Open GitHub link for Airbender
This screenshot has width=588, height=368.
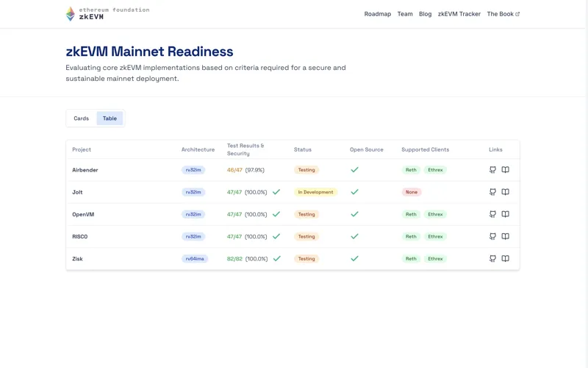coord(492,170)
